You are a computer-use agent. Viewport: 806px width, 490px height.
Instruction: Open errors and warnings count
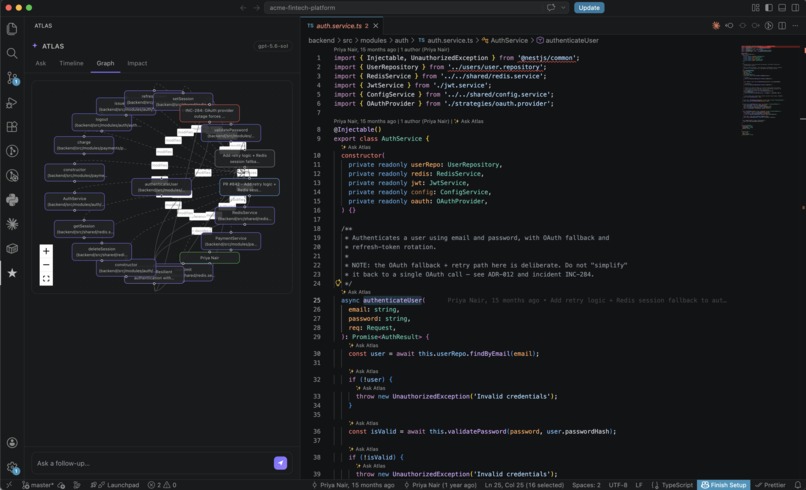pyautogui.click(x=162, y=485)
